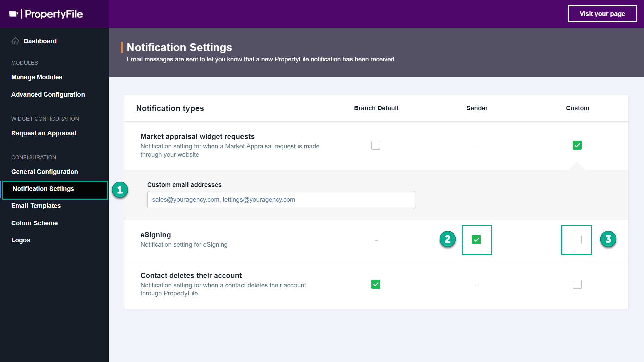Uncheck the eSigning Sender checkbox
Screen dimensions: 644x362
coord(476,240)
